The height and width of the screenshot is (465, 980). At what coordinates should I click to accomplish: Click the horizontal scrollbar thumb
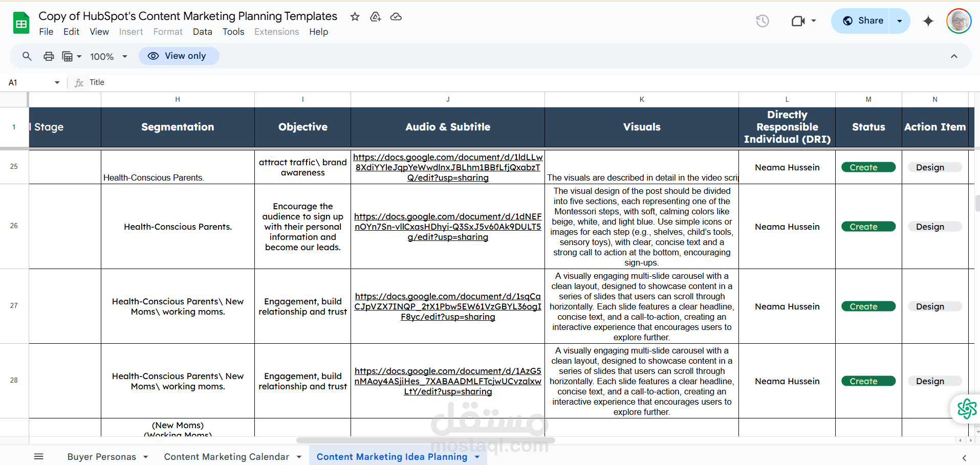tap(426, 440)
